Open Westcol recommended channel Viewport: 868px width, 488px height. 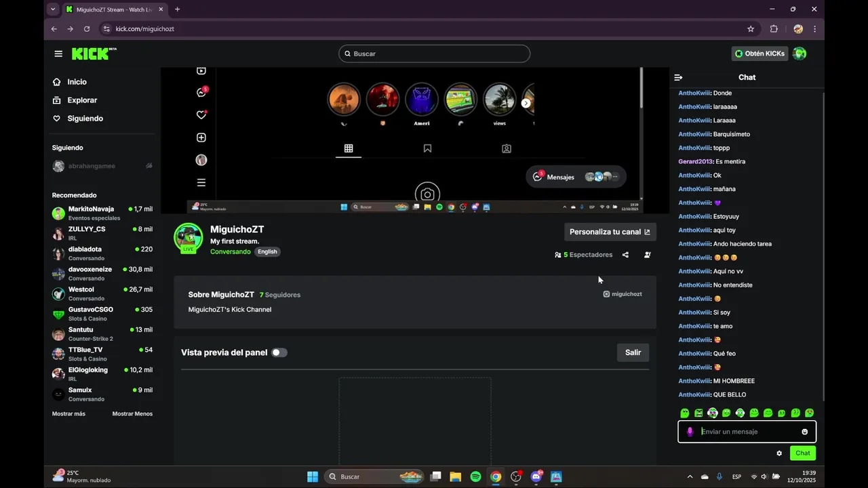(x=102, y=293)
